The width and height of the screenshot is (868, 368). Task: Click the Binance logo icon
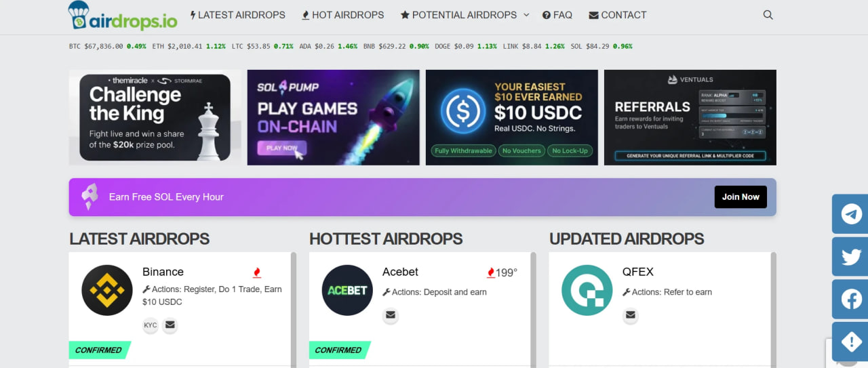(106, 290)
